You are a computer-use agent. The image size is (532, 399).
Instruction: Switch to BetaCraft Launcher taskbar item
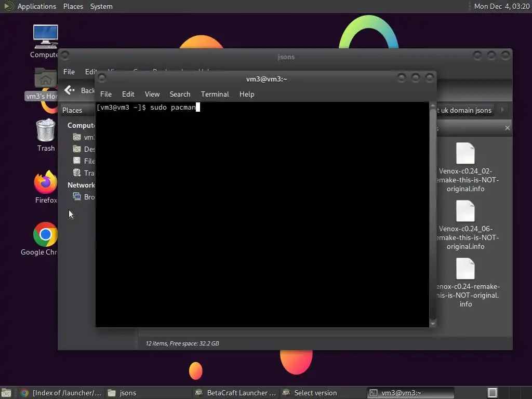(x=235, y=393)
